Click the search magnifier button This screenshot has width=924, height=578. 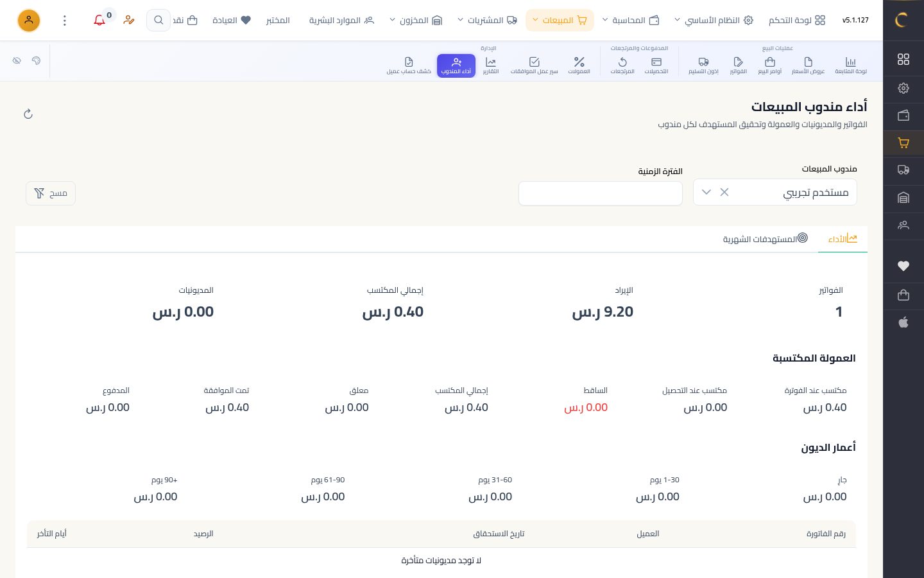pyautogui.click(x=158, y=21)
